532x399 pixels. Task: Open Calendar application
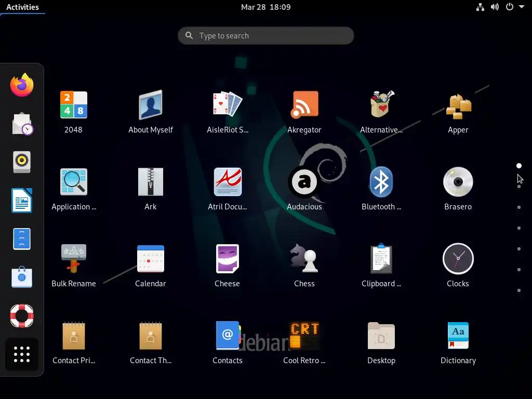pos(151,259)
